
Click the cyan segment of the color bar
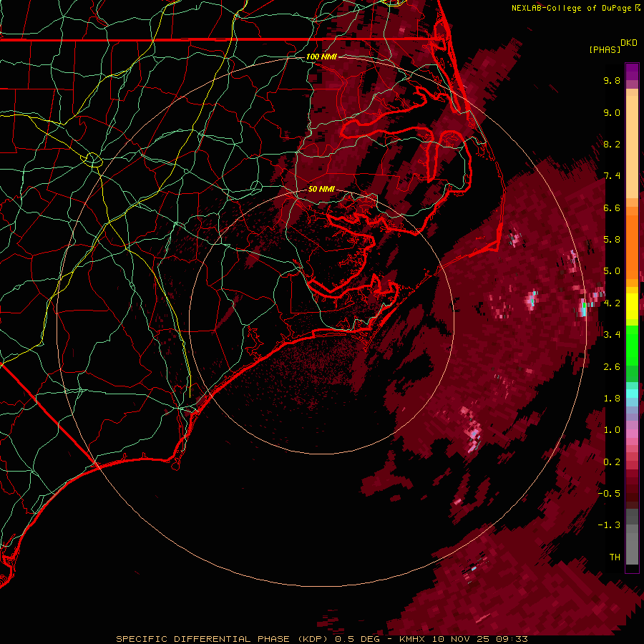pos(632,394)
